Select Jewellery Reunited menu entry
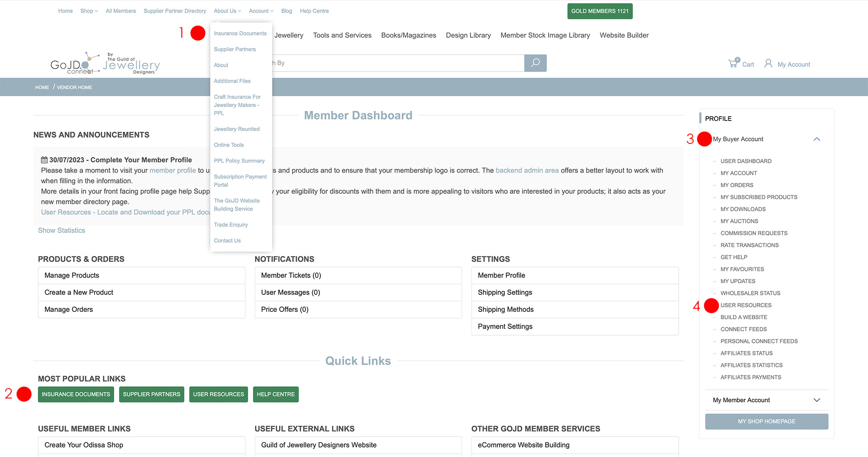Screen dimensions: 868x457 [x=237, y=129]
